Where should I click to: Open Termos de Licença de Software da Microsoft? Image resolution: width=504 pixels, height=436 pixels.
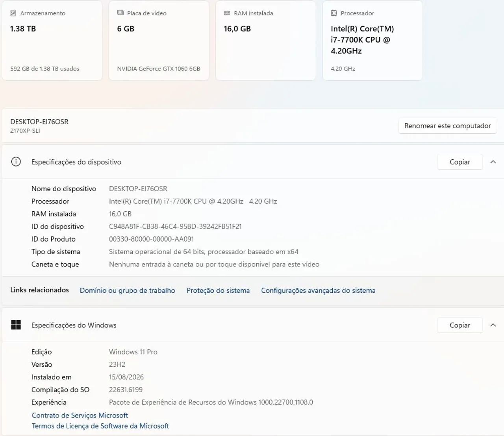pyautogui.click(x=100, y=426)
